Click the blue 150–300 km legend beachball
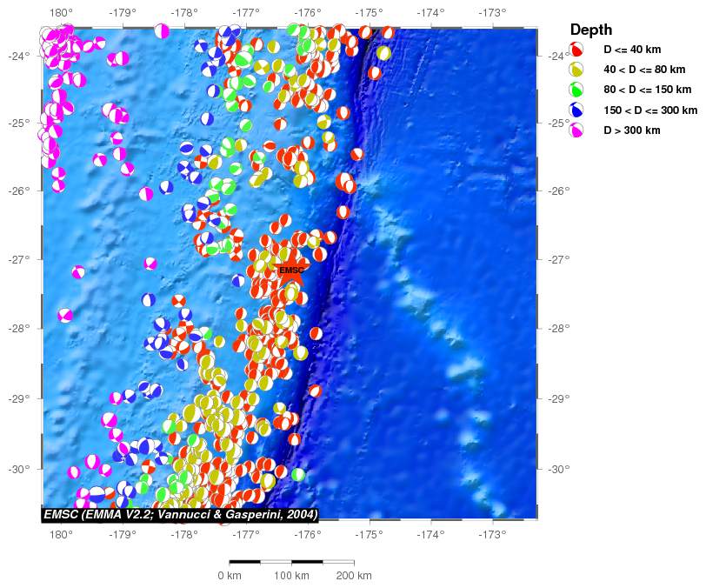The height and width of the screenshot is (588, 706). pyautogui.click(x=576, y=110)
